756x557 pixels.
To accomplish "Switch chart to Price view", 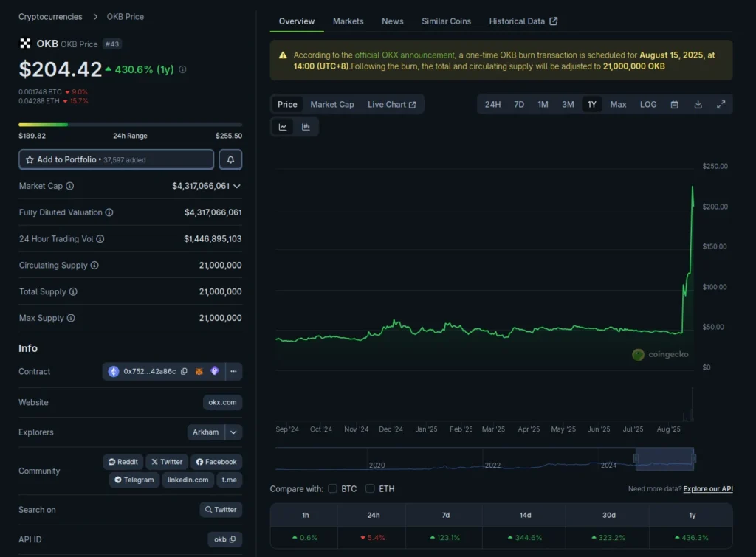I will (287, 105).
